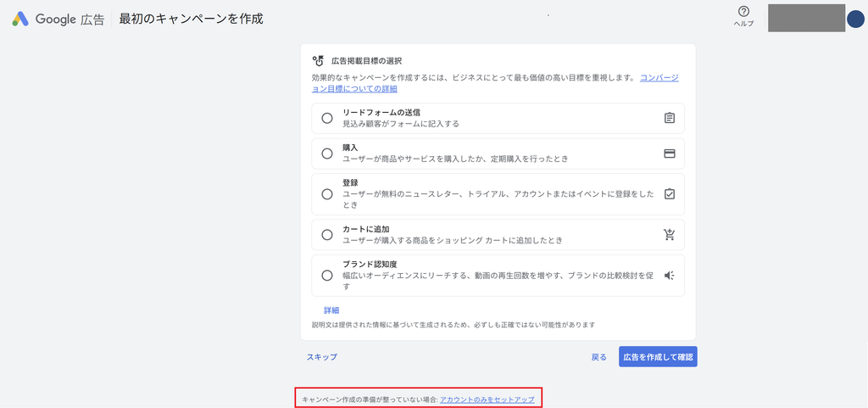Screen dimensions: 868x408
Task: Select the 購入 radio button
Action: pos(327,154)
